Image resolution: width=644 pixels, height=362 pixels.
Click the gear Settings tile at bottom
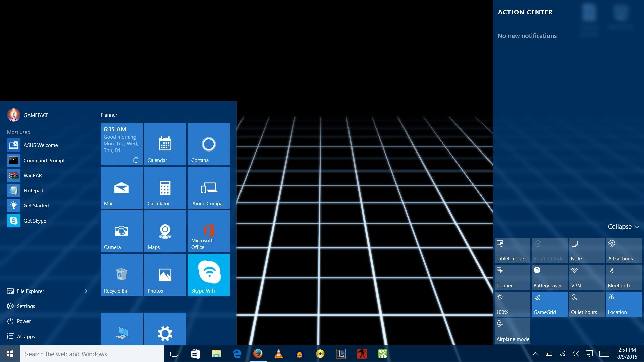(x=165, y=329)
